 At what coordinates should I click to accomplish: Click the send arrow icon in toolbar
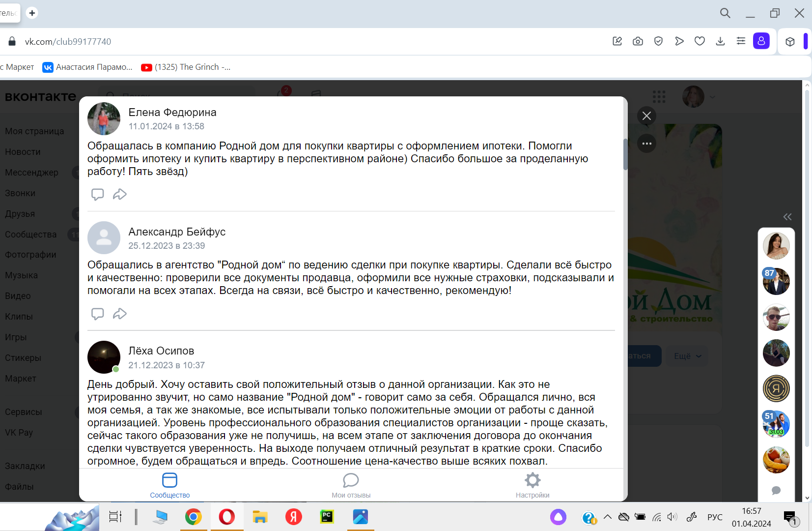pyautogui.click(x=679, y=41)
